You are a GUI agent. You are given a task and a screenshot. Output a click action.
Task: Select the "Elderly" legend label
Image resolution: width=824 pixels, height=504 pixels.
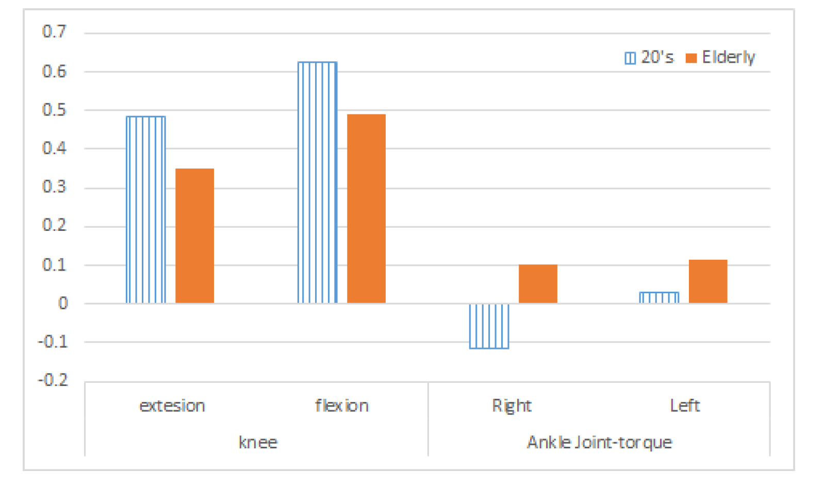728,57
